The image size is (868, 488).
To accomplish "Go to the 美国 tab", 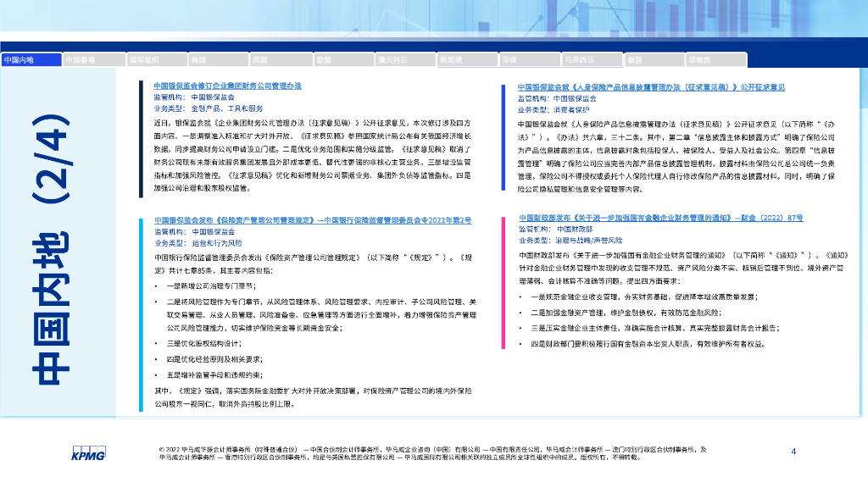I will [x=218, y=60].
